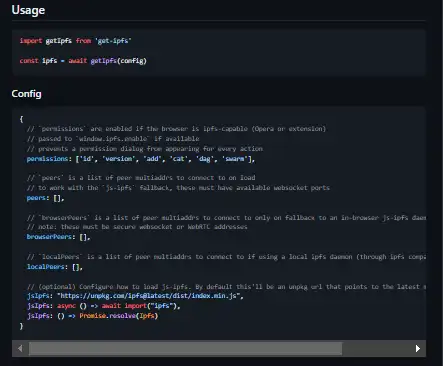This screenshot has height=366, width=443.
Task: Click the jsIpfs Promise.resolve(Ipfs) line
Action: pyautogui.click(x=92, y=316)
